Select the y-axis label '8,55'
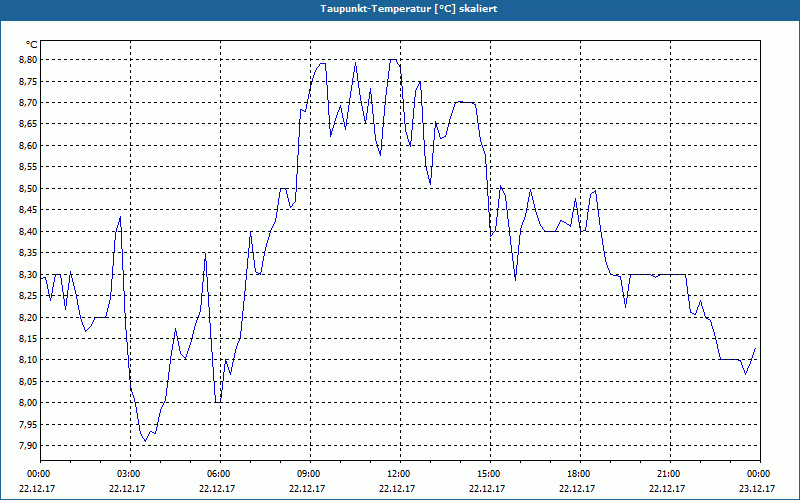Image resolution: width=800 pixels, height=500 pixels. [28, 167]
